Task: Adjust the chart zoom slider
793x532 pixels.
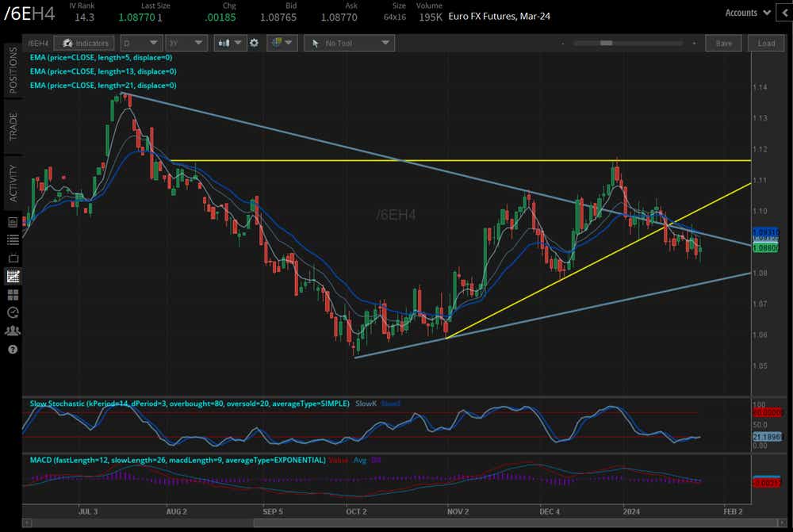Action: point(607,43)
